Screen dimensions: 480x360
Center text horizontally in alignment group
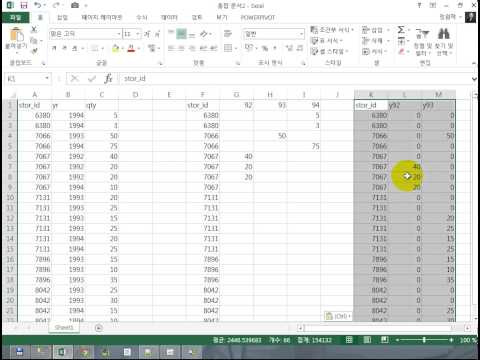[182, 49]
